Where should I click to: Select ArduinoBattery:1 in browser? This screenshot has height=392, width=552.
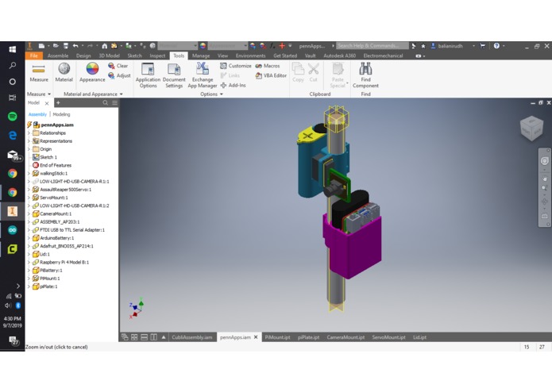(x=56, y=238)
